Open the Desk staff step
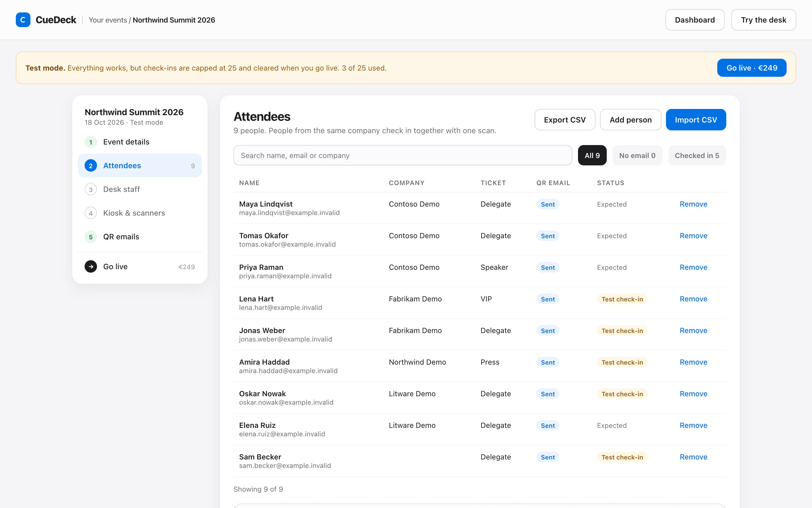The image size is (812, 508). tap(140, 189)
